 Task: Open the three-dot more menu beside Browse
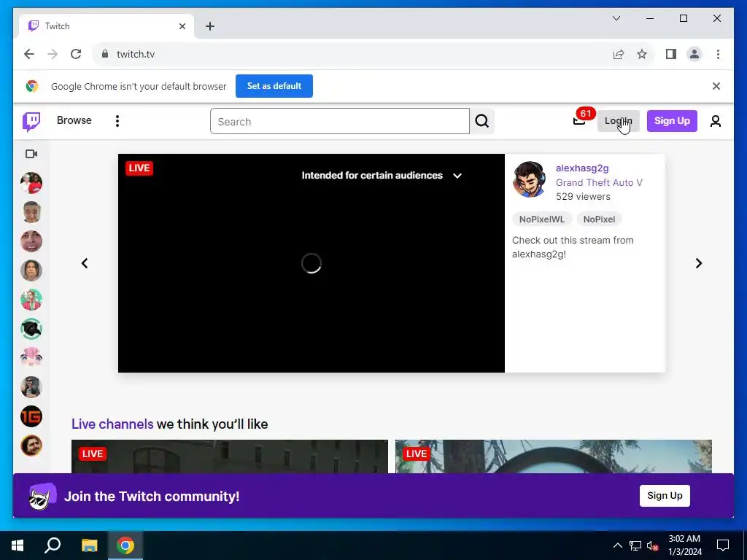coord(117,121)
